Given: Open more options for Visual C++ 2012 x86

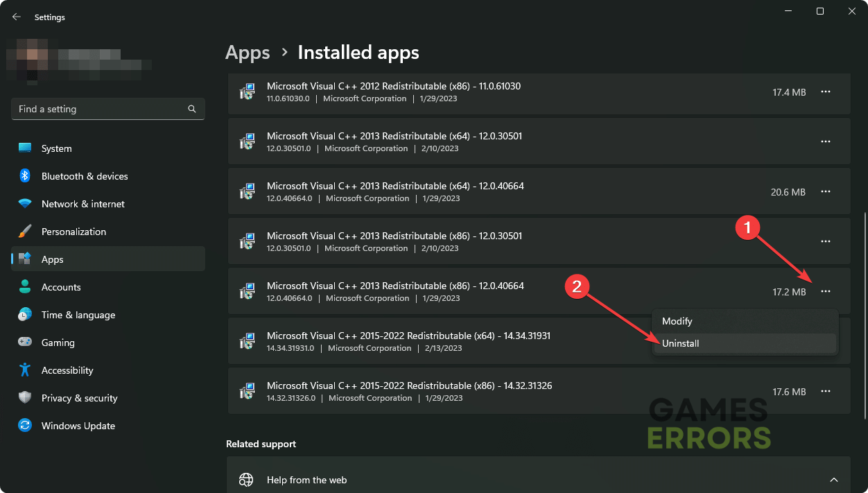Looking at the screenshot, I should tap(825, 92).
